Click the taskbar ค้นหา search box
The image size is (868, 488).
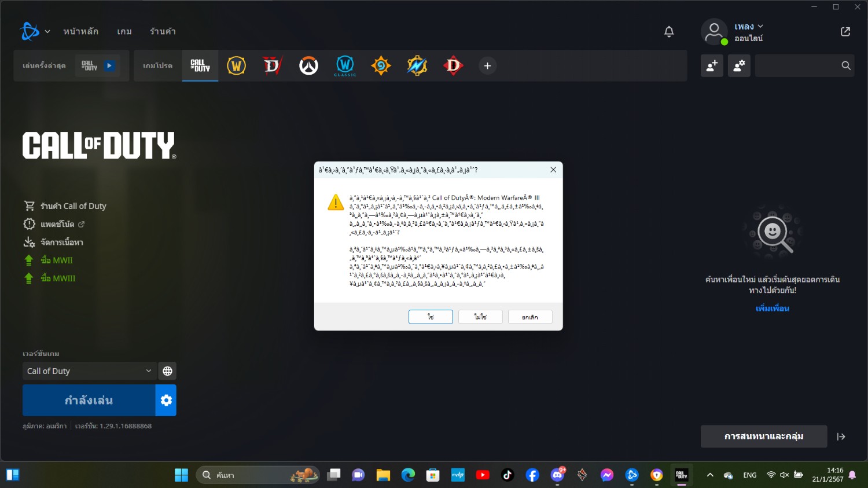(258, 475)
